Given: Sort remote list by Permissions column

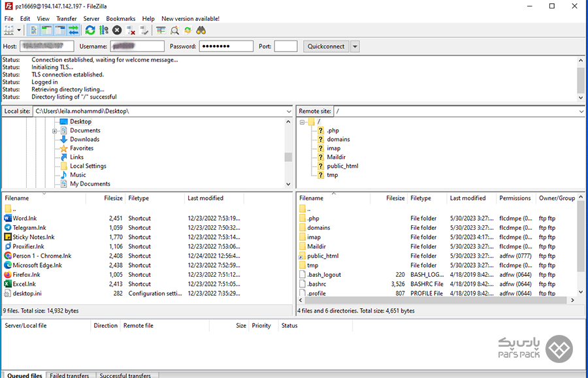Looking at the screenshot, I should [x=515, y=198].
